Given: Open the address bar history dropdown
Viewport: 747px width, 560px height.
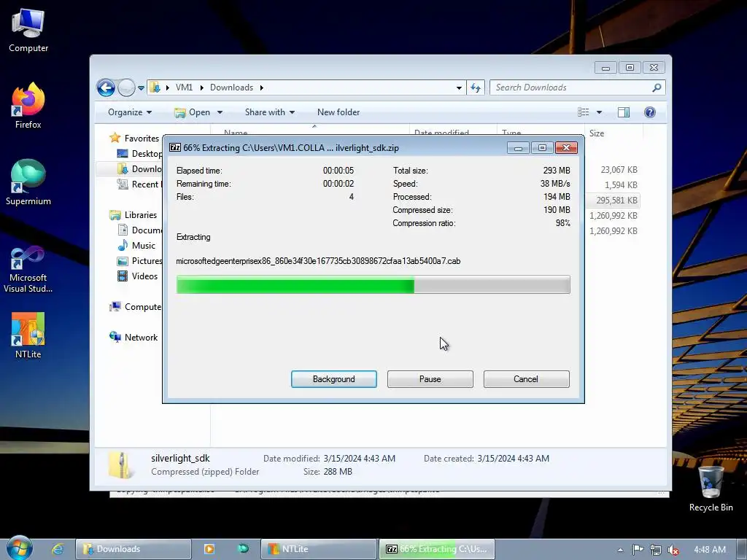Looking at the screenshot, I should pos(459,87).
